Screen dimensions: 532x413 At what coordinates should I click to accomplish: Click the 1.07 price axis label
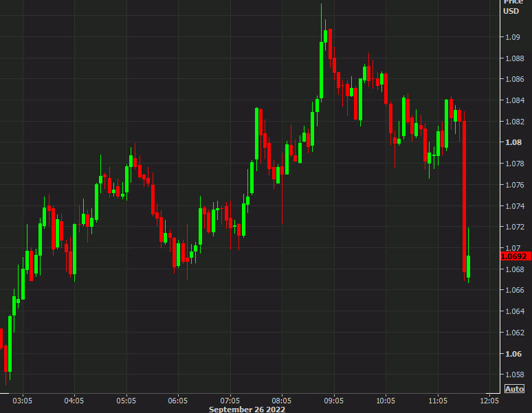click(513, 248)
